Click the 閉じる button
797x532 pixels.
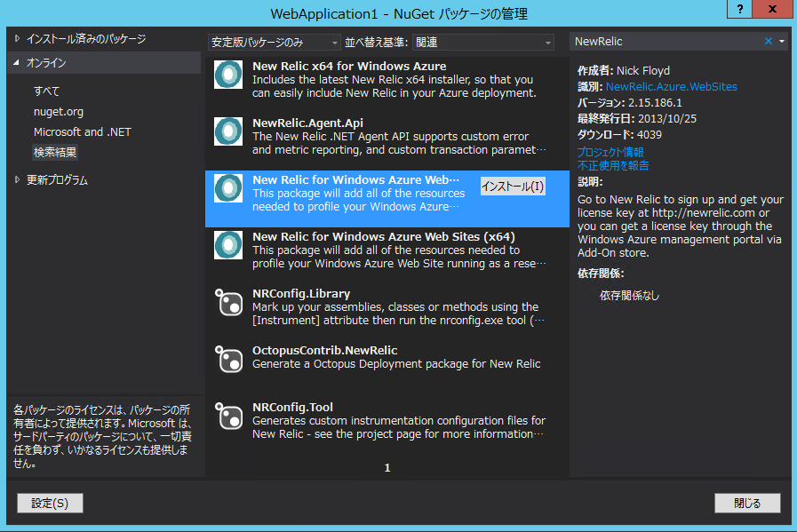point(747,503)
